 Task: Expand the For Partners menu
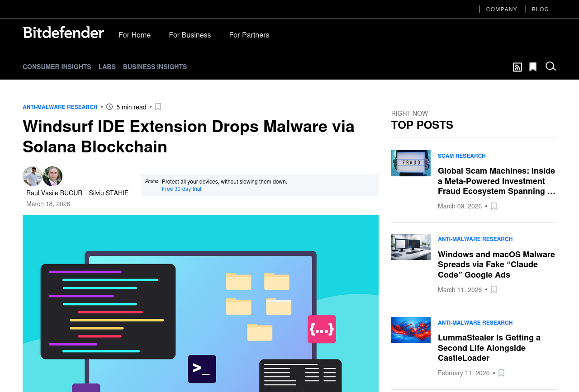pos(249,35)
